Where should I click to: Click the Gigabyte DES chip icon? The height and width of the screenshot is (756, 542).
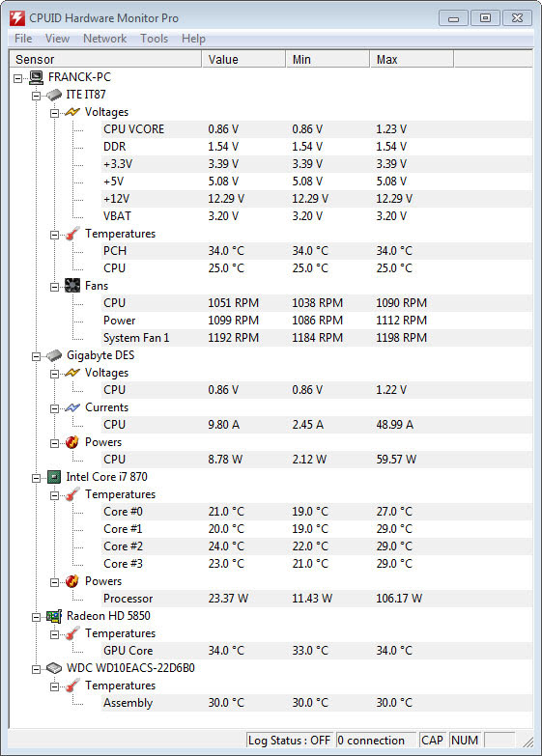pyautogui.click(x=54, y=356)
